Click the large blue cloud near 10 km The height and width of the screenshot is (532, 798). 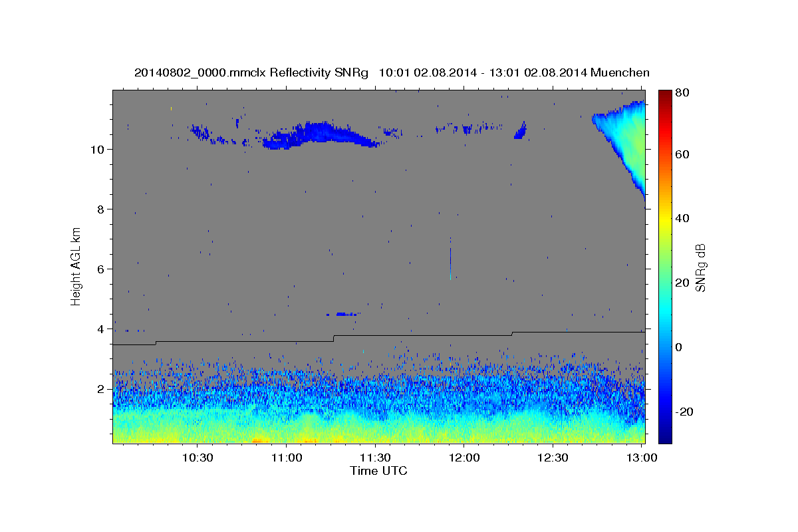coord(321,135)
